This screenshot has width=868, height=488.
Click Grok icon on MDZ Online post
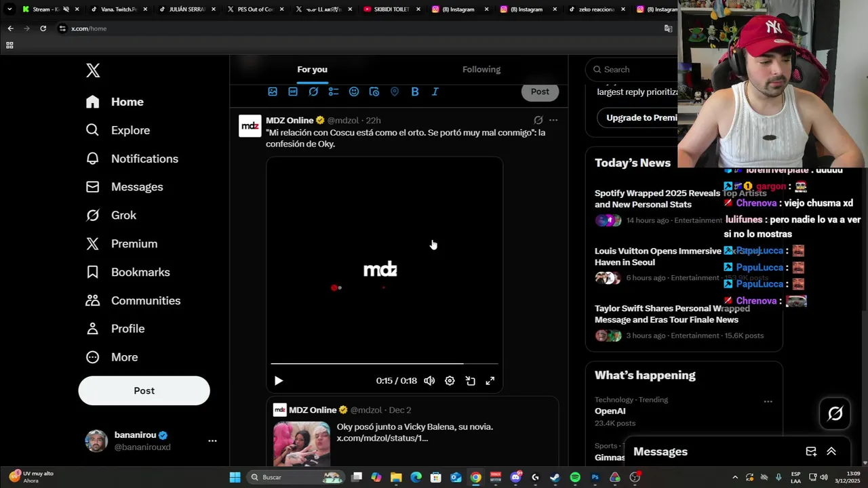coord(538,120)
